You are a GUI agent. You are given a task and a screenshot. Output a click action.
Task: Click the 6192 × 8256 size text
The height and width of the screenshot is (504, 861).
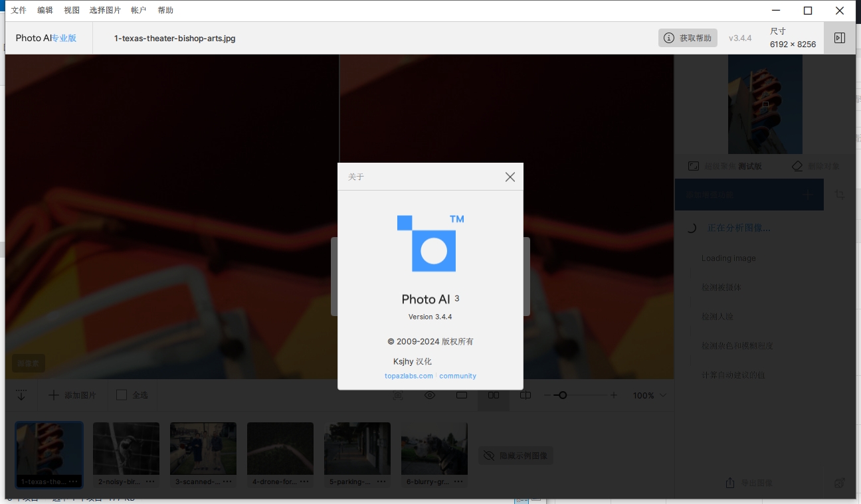coord(793,44)
